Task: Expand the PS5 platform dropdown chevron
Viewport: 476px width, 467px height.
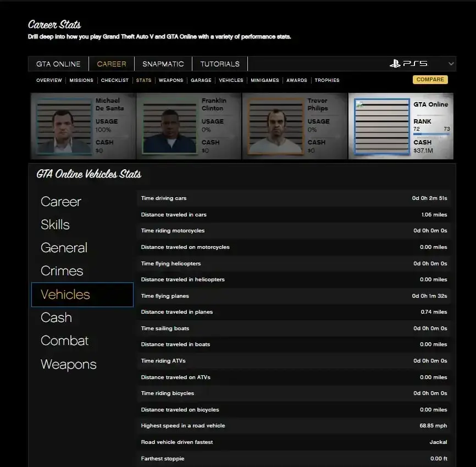Action: point(451,64)
